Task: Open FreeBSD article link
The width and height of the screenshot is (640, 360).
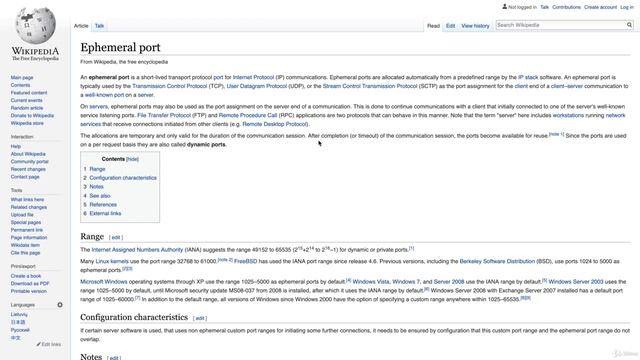Action: pos(246,262)
